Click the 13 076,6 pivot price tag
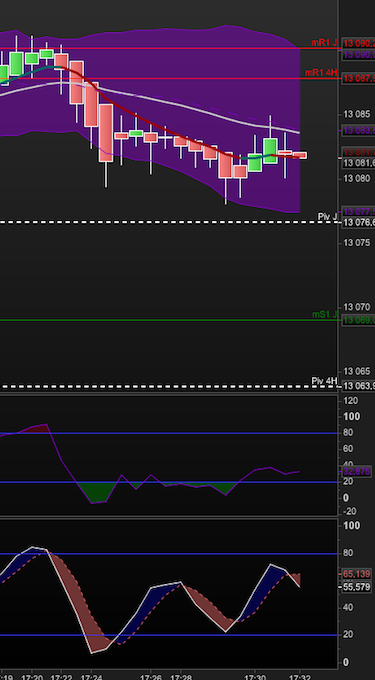The height and width of the screenshot is (680, 375). click(359, 222)
